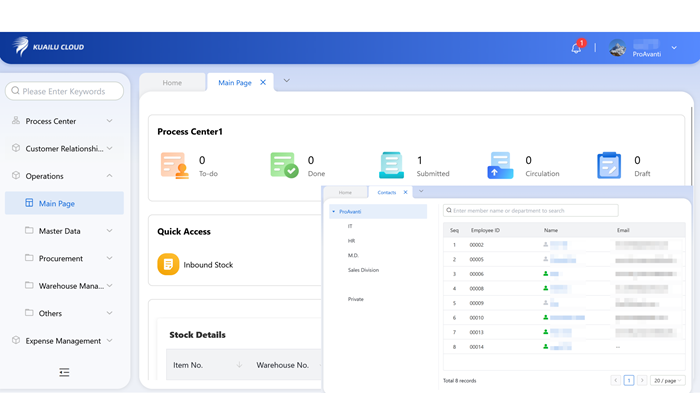Click the Main Page layout icon in sidebar
The height and width of the screenshot is (393, 700).
click(29, 203)
